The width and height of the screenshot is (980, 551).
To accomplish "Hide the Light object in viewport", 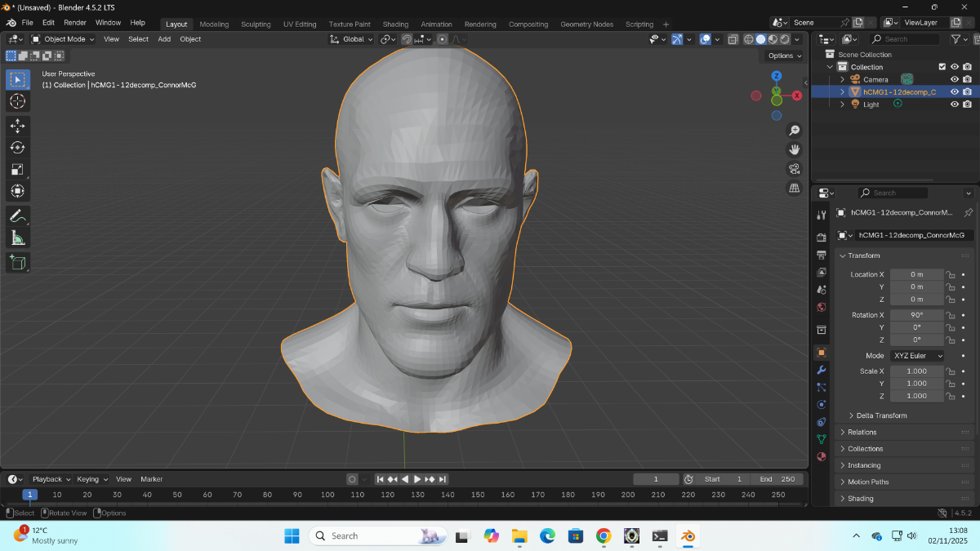I will pos(954,104).
